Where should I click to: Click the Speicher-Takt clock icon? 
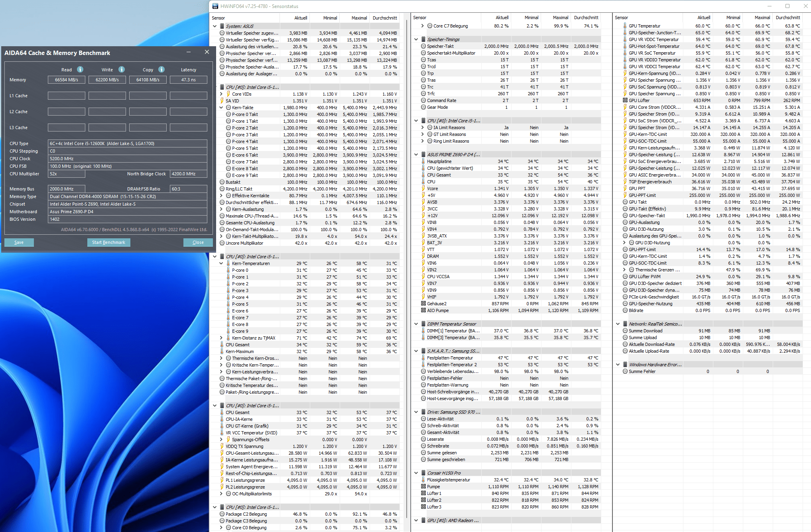click(423, 46)
